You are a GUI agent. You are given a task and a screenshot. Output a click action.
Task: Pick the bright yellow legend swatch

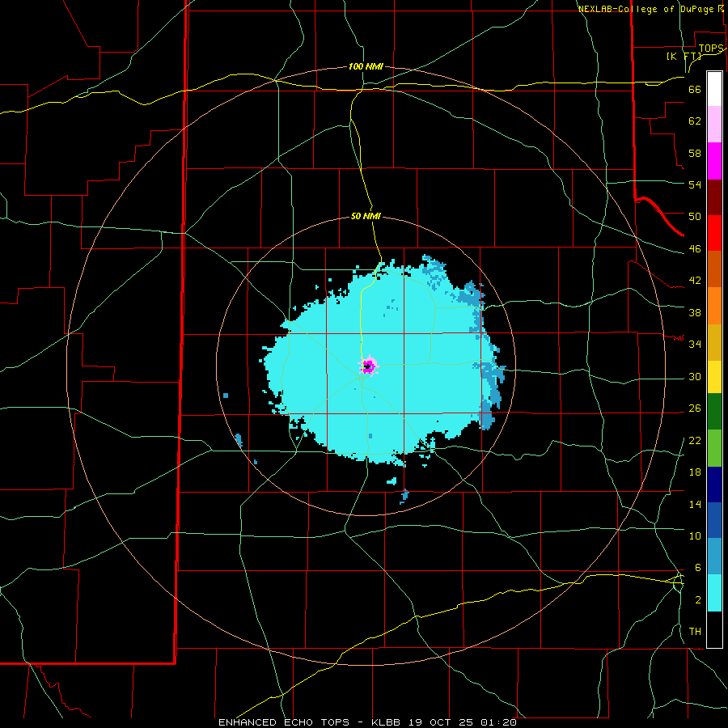tap(714, 376)
